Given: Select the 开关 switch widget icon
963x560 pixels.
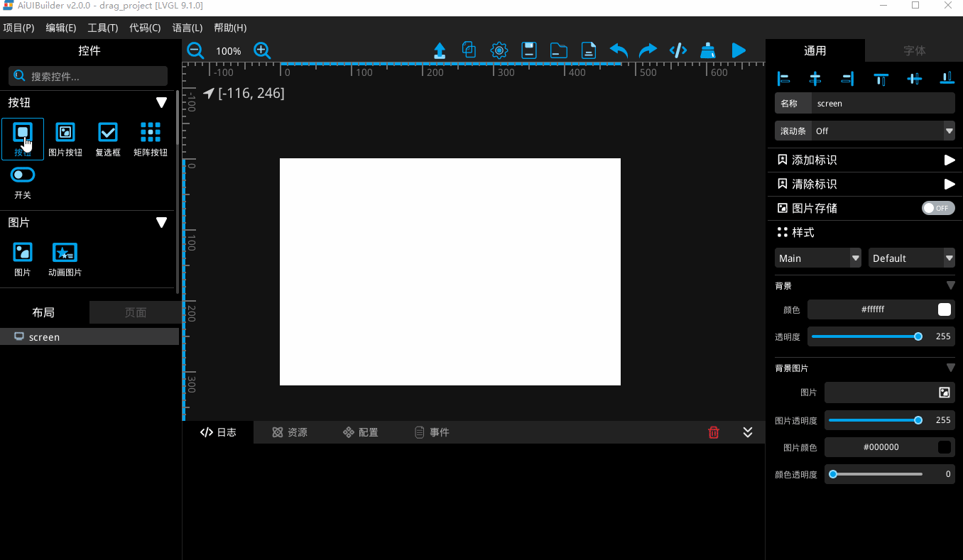Looking at the screenshot, I should pos(22,175).
